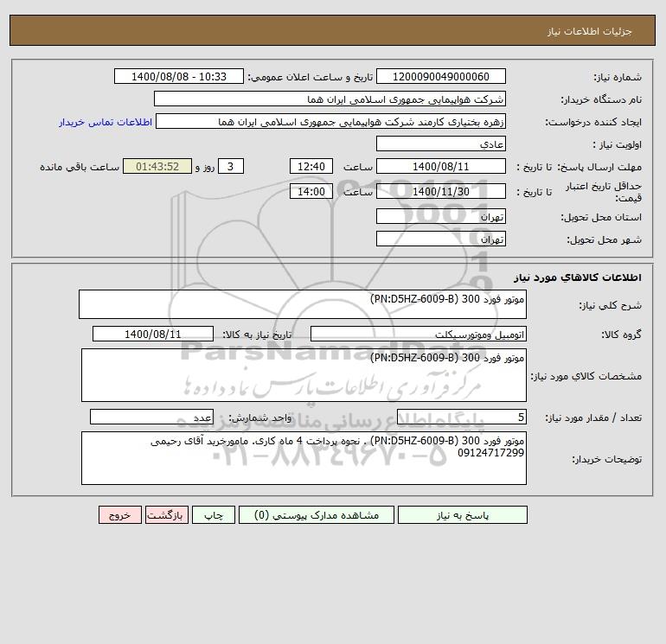Click the buyer notes text area

304,458
